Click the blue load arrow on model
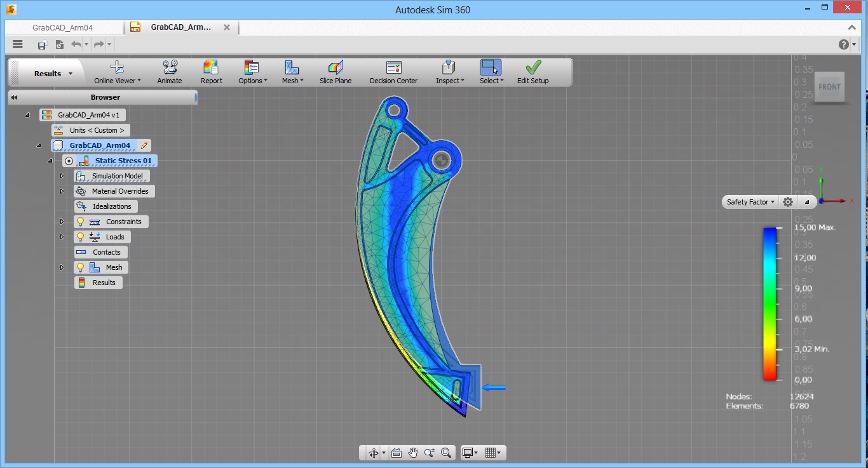Image resolution: width=868 pixels, height=468 pixels. click(x=494, y=387)
